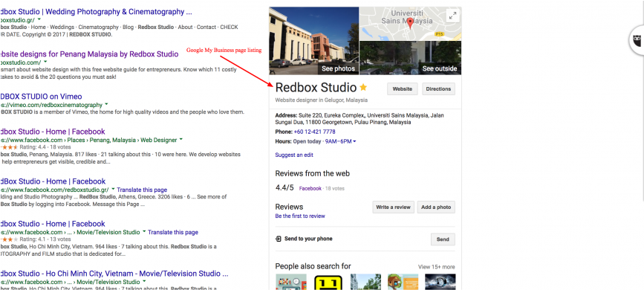Open the Facebook link under Reviews from web
Viewport: 644px width, 290px height.
310,188
